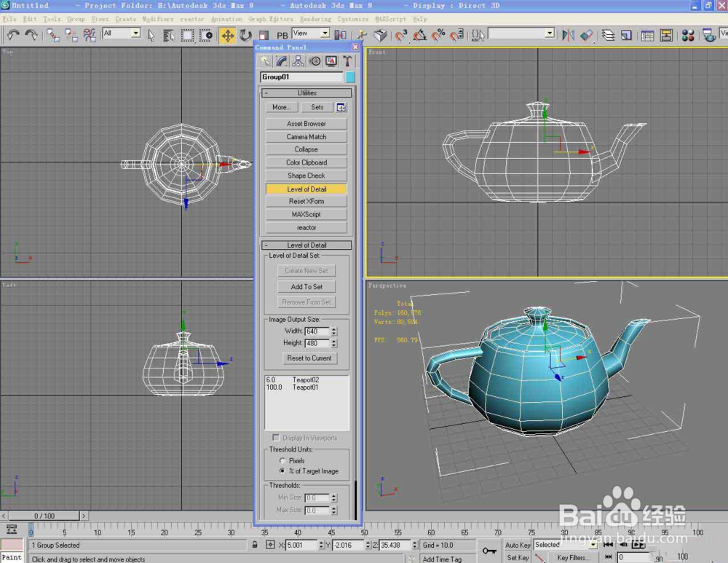This screenshot has width=728, height=563.
Task: Open the Camera Match utility
Action: [306, 137]
